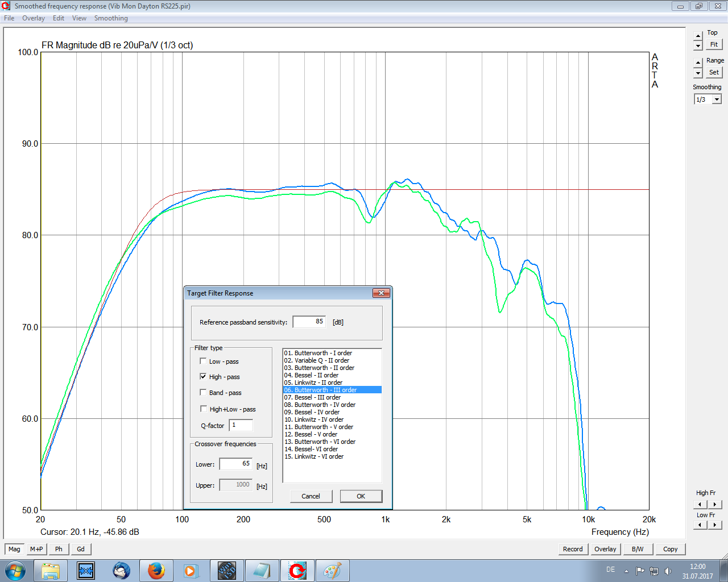The image size is (728, 582).
Task: Click the Windows Start orb
Action: coord(15,571)
